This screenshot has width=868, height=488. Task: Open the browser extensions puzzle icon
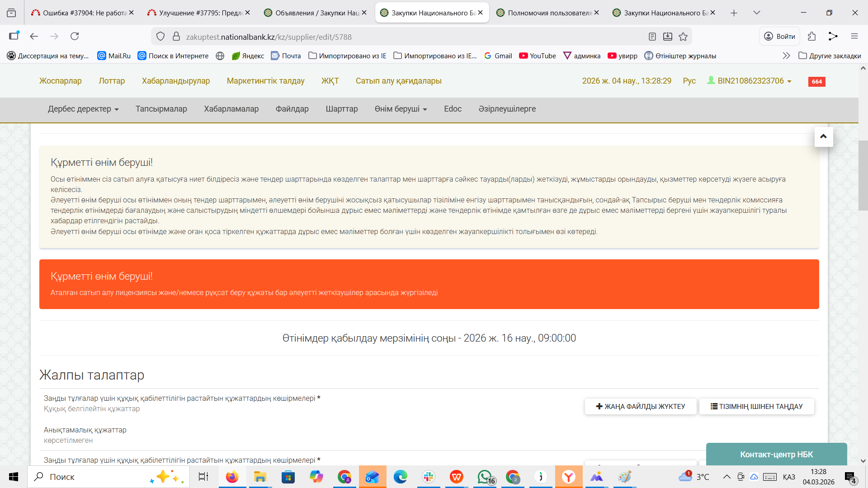pyautogui.click(x=811, y=36)
